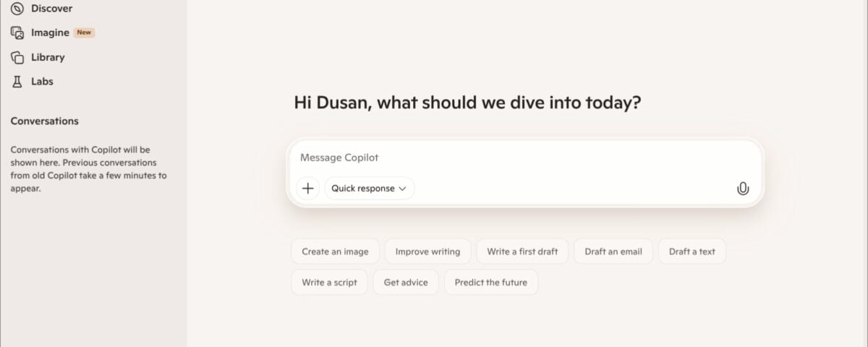Click the Labs flask icon
The image size is (868, 347).
[17, 82]
